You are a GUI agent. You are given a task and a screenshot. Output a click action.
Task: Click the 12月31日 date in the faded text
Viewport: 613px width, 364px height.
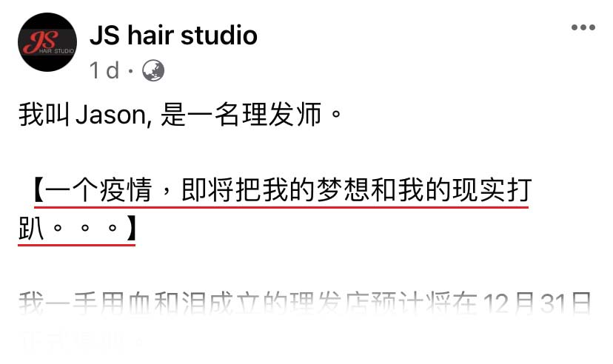[537, 304]
